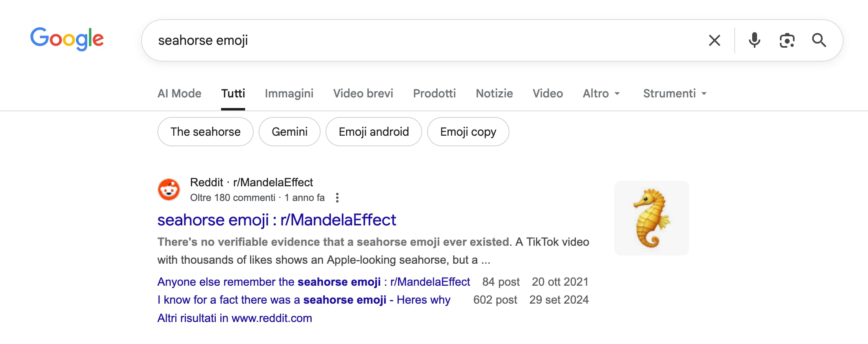Select the Notizie tab

494,94
